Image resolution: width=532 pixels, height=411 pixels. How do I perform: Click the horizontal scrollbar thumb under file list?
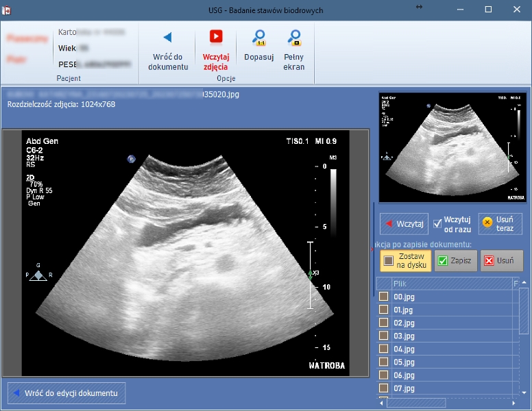click(x=416, y=403)
